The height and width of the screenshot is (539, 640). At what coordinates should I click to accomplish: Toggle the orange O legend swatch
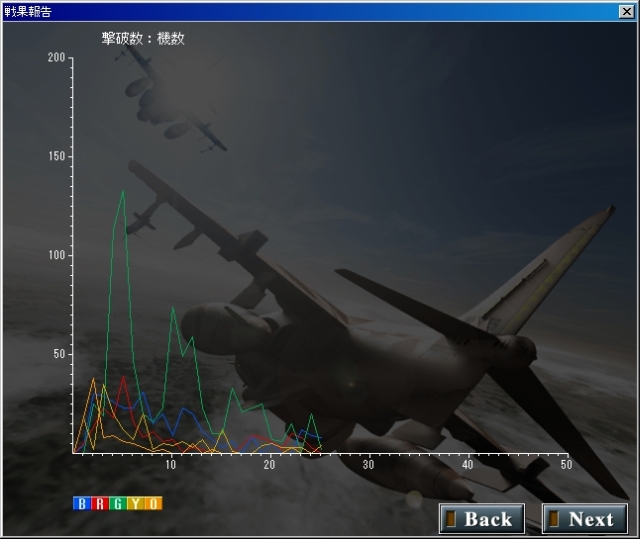[x=153, y=504]
